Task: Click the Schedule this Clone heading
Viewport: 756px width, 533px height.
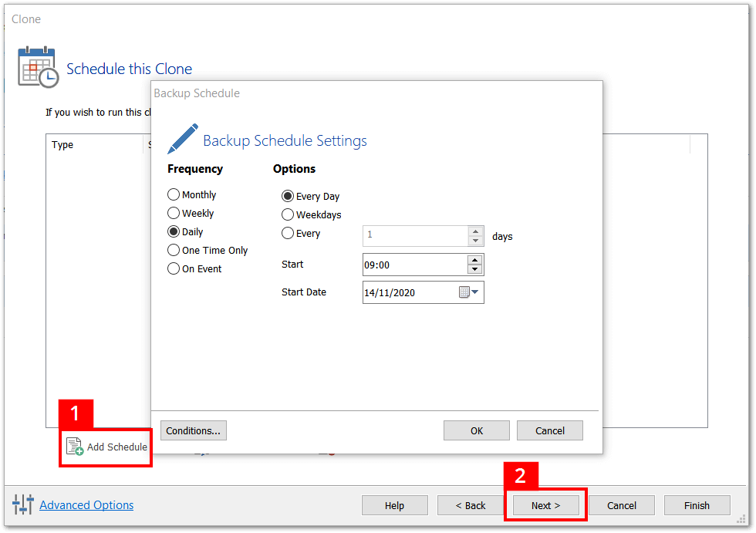Action: [130, 69]
